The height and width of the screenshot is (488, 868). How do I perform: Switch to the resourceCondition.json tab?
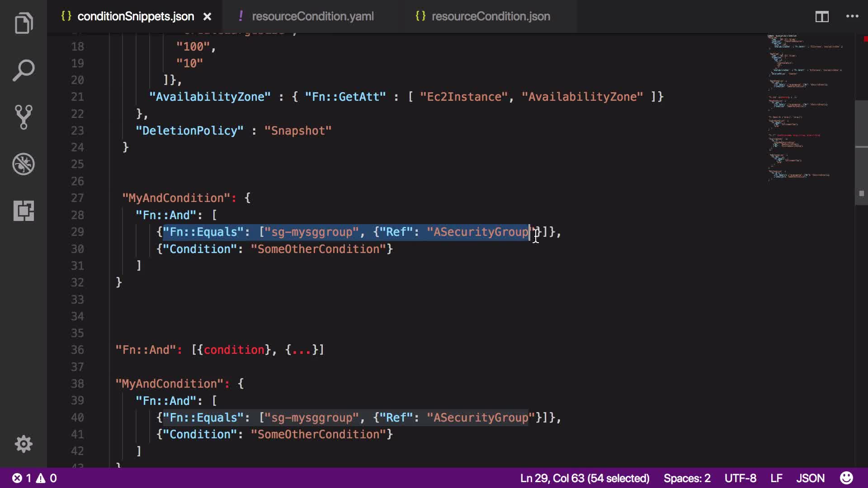pyautogui.click(x=491, y=17)
